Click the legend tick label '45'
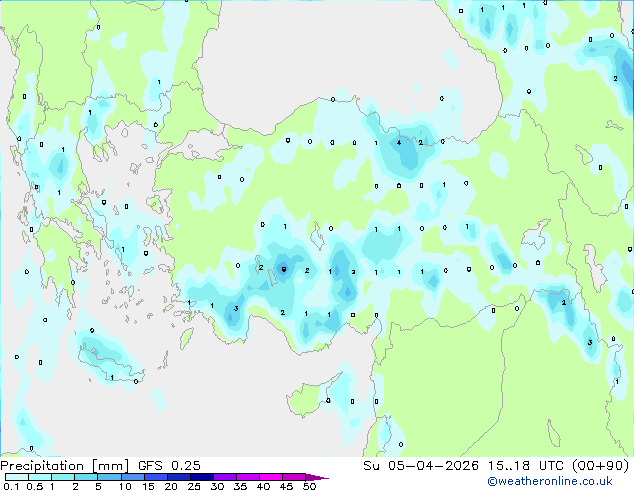 point(286,486)
